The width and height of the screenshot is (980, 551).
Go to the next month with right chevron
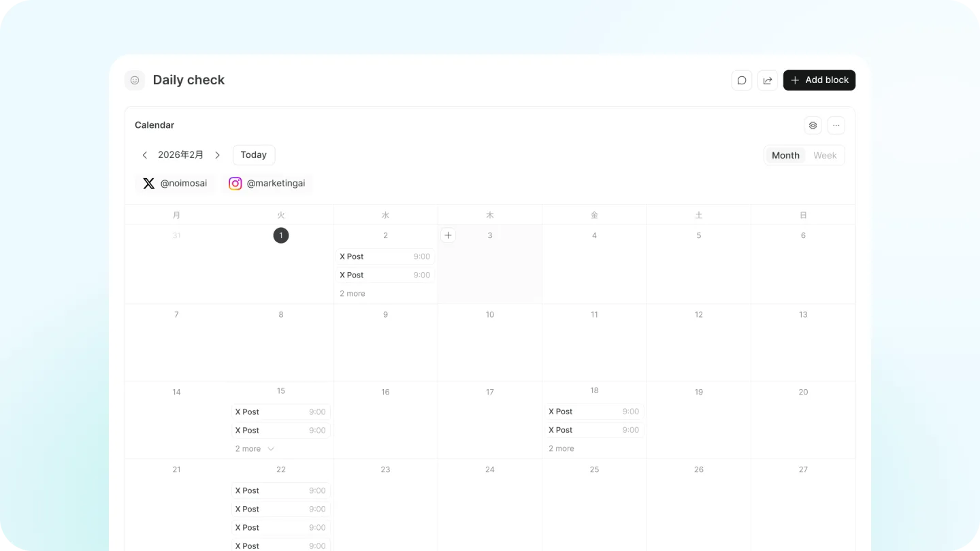(218, 155)
